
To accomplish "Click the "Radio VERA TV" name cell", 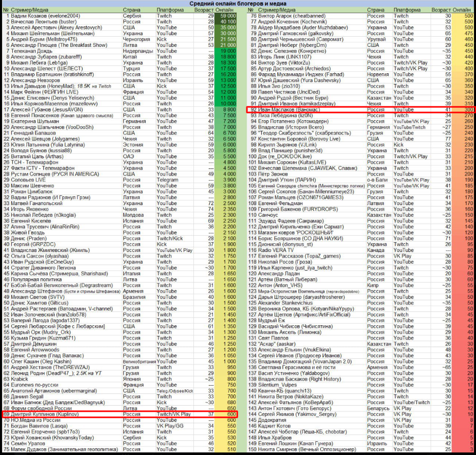I will [x=276, y=250].
